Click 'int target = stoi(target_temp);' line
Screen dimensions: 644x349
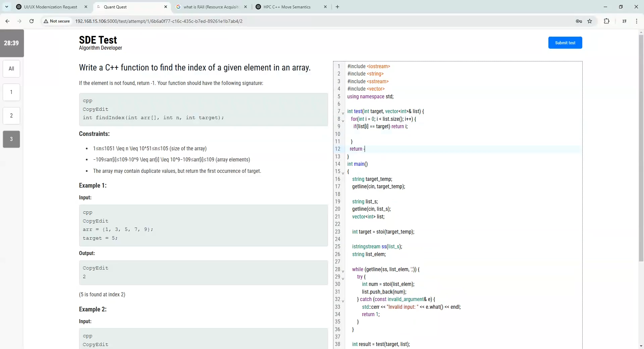click(383, 232)
